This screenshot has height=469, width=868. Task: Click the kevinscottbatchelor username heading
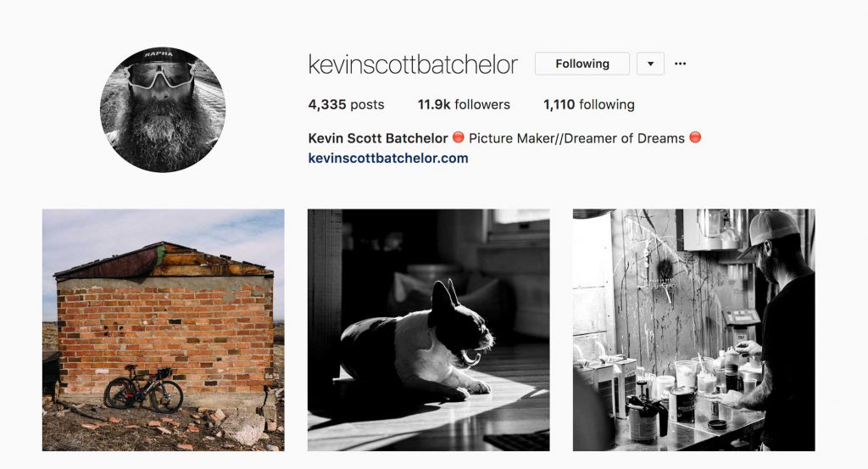click(413, 64)
